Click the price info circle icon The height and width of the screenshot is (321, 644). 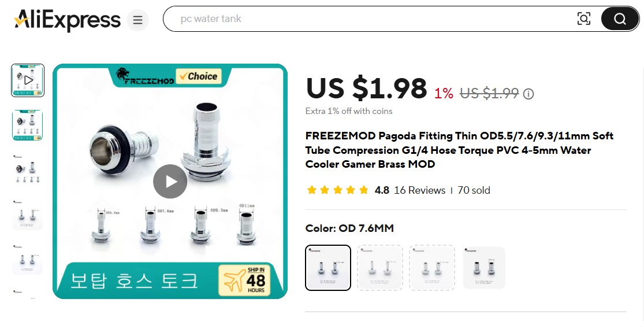528,94
